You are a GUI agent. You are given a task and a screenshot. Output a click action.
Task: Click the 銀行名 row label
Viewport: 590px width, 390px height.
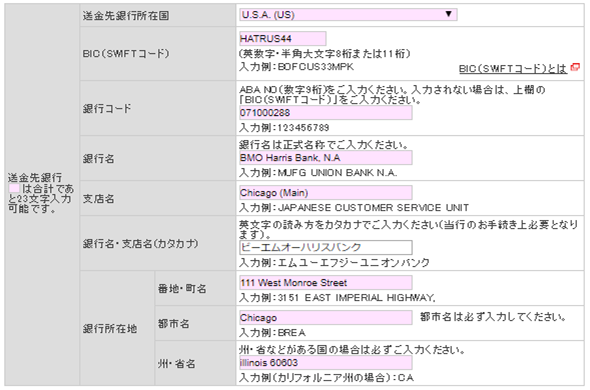coord(98,158)
